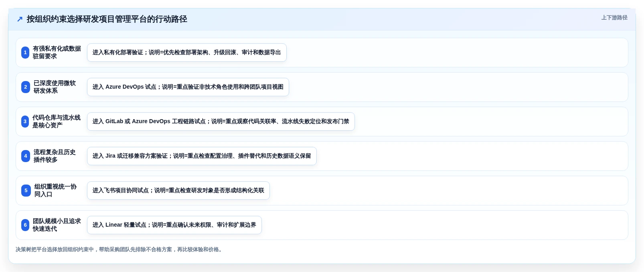644x272 pixels.
Task: Click the footer note starting with 决策树把平台选择
Action: tap(120, 250)
